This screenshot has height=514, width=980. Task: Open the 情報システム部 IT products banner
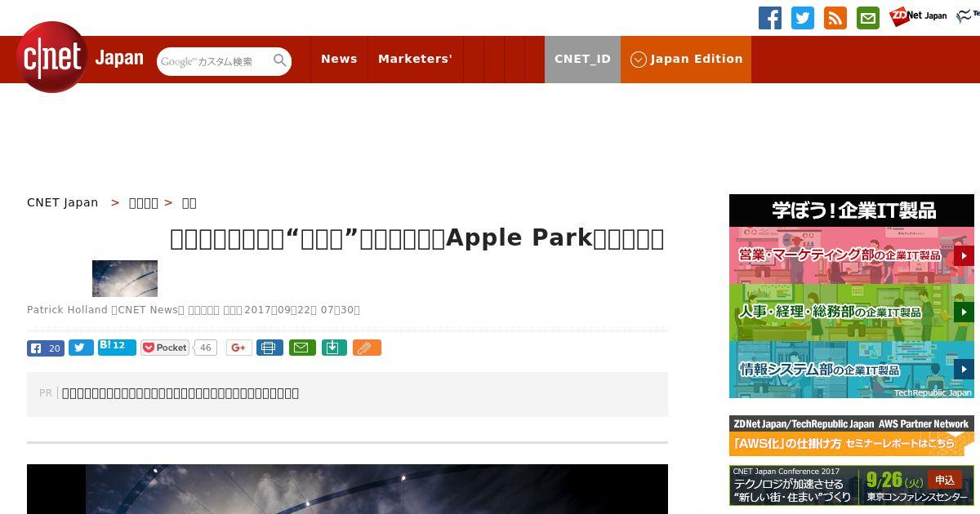852,370
